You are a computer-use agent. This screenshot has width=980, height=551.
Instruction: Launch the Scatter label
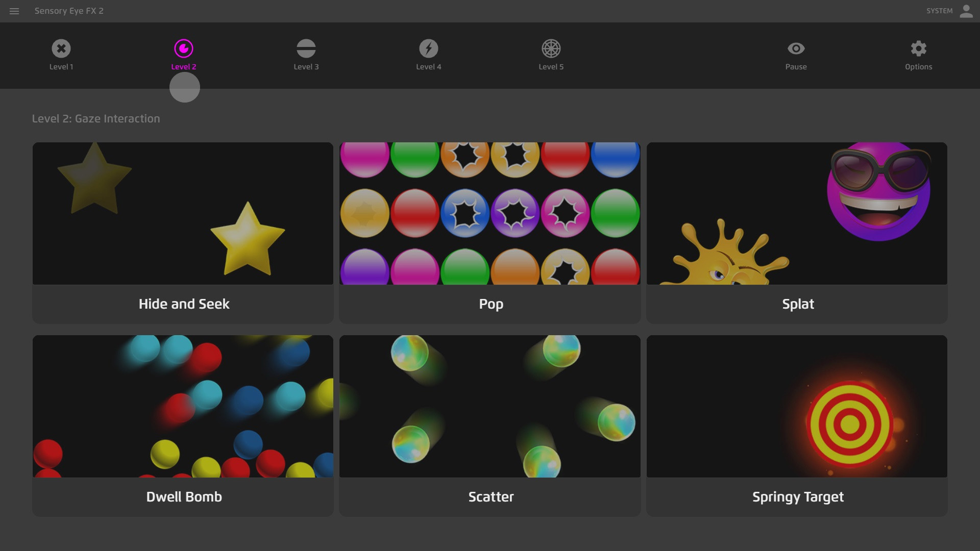491,497
